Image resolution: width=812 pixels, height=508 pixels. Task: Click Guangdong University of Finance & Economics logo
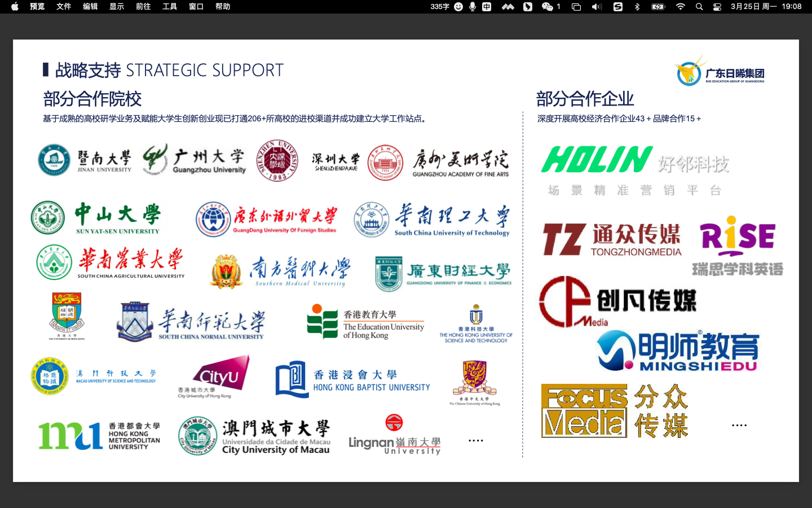(x=443, y=273)
